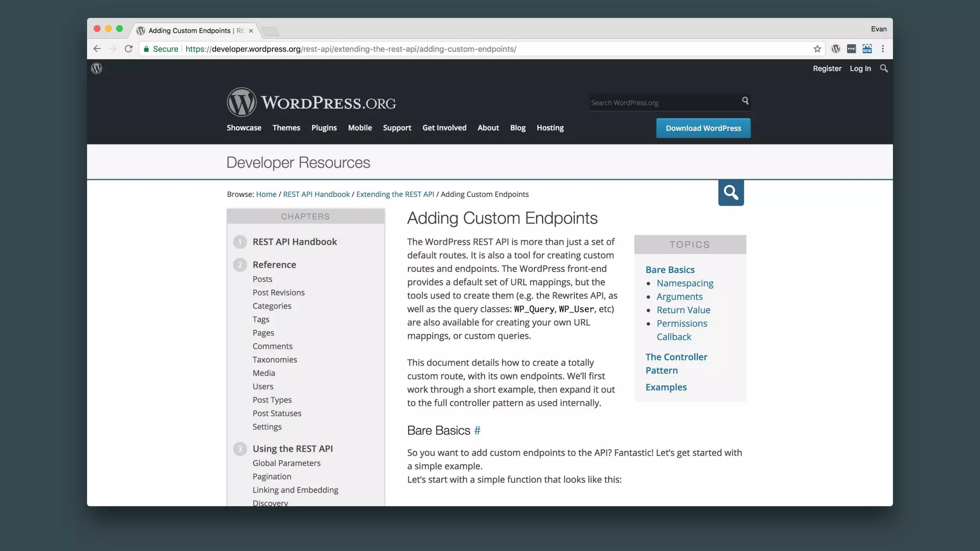Open Chrome three-dot menu
The image size is (980, 551).
883,49
